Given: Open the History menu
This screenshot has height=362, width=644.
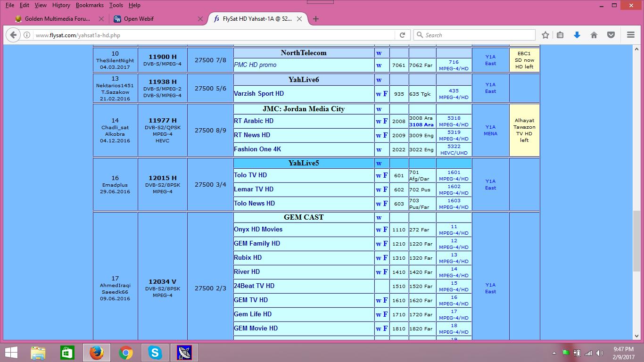Looking at the screenshot, I should click(x=61, y=5).
